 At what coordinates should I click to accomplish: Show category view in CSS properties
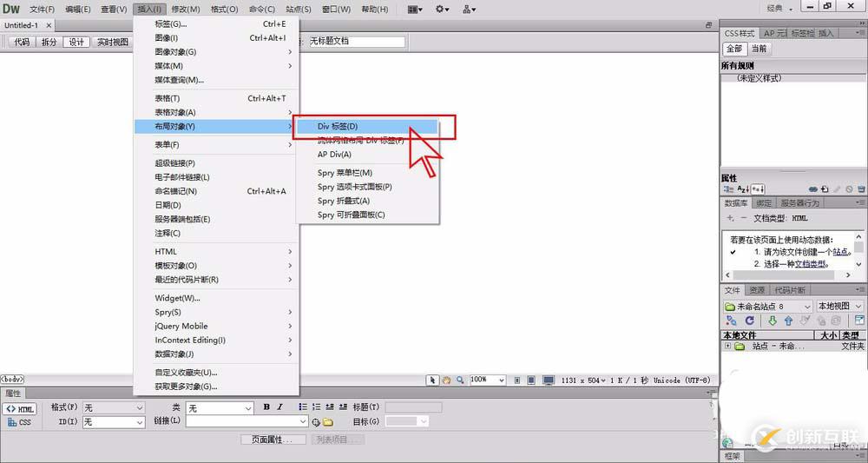click(728, 189)
